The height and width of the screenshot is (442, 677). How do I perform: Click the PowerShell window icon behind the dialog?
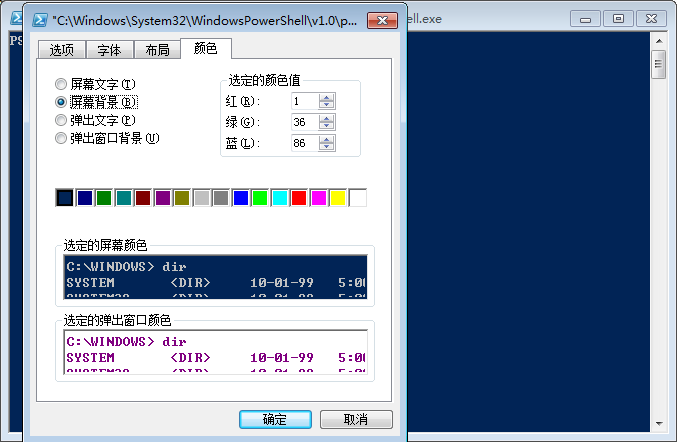[16, 18]
